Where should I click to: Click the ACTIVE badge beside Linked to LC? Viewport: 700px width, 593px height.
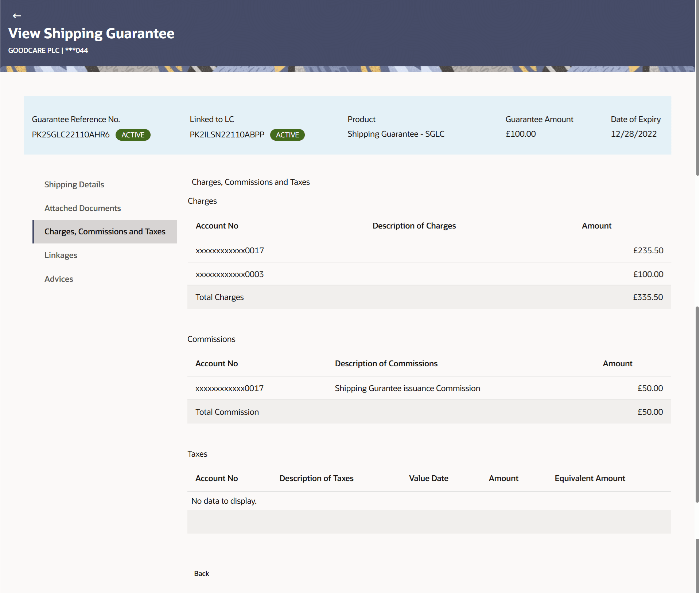pyautogui.click(x=287, y=135)
